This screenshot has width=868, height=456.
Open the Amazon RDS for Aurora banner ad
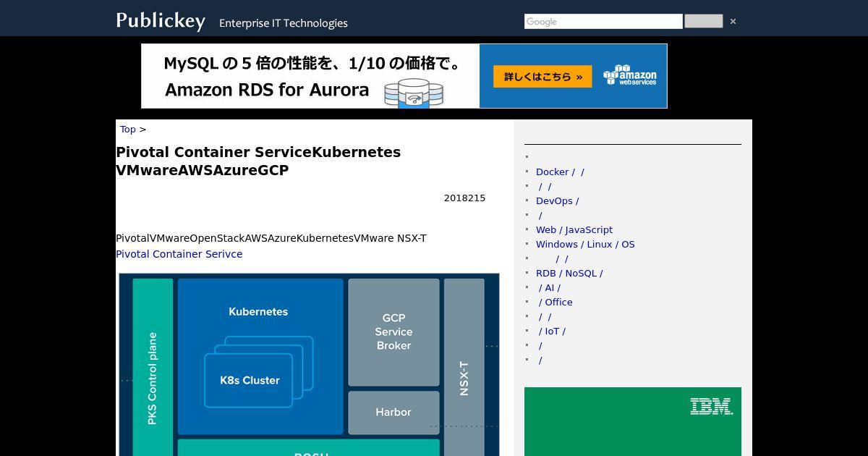click(x=404, y=76)
